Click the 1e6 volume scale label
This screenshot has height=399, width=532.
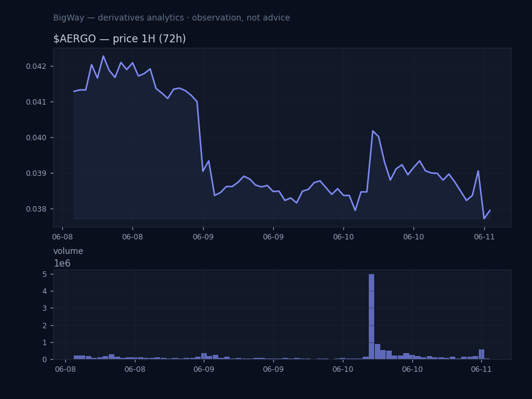click(x=62, y=264)
